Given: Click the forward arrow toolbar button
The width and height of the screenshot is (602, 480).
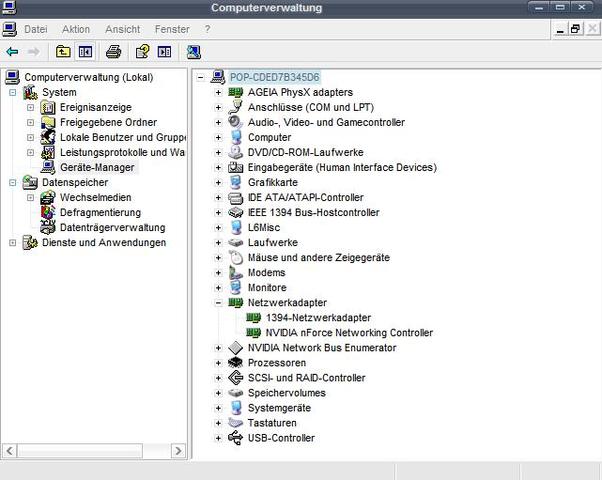Looking at the screenshot, I should [34, 51].
